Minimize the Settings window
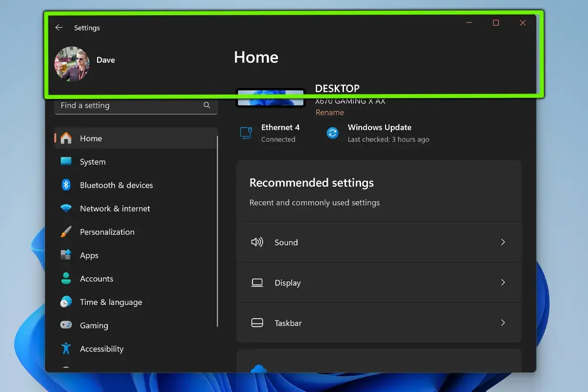Viewport: 588px width, 392px height. [469, 23]
